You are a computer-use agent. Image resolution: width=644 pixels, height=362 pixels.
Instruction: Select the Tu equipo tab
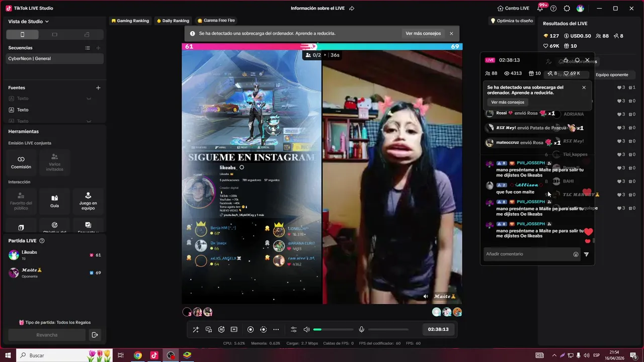coord(566,75)
